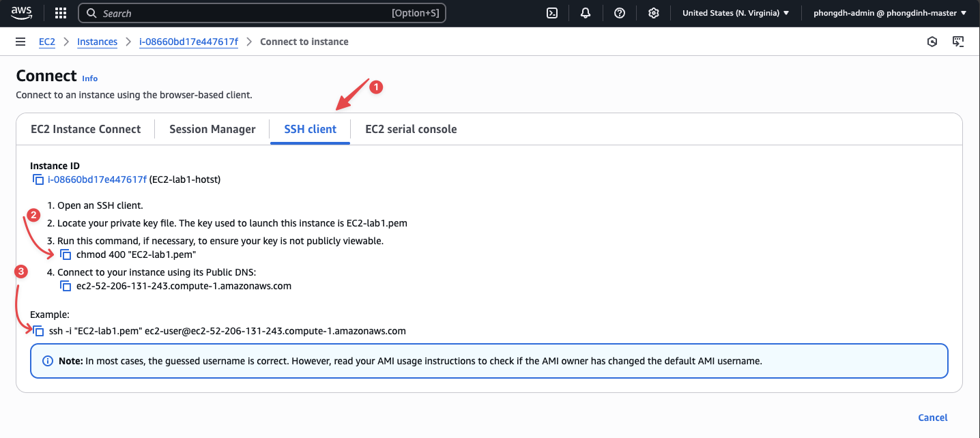Cancel the Connect to instance page
The height and width of the screenshot is (438, 980).
[933, 418]
